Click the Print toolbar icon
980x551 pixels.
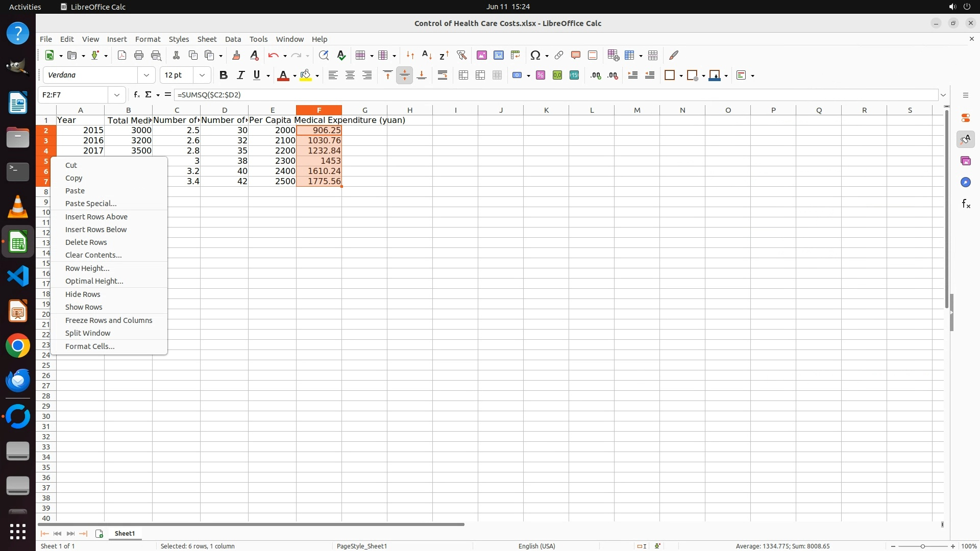point(138,55)
